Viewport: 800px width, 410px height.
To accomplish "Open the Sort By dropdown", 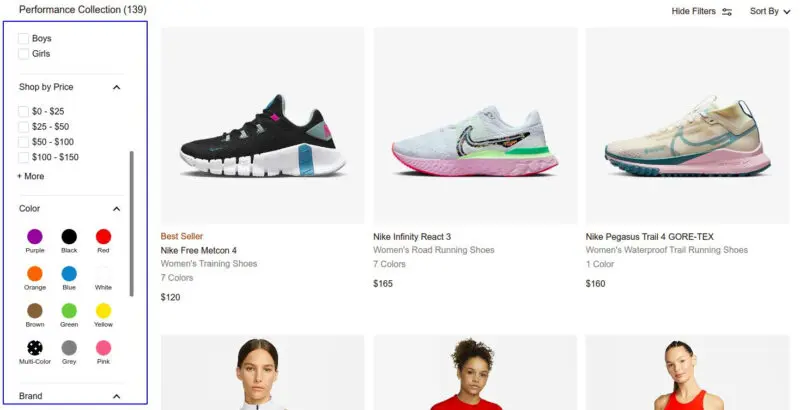I will pos(769,11).
